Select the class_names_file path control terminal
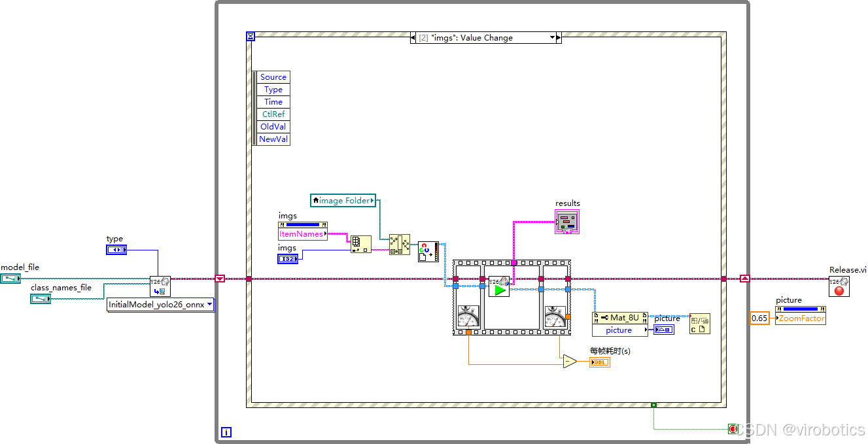Screen dimensions: 868x444 (41, 299)
